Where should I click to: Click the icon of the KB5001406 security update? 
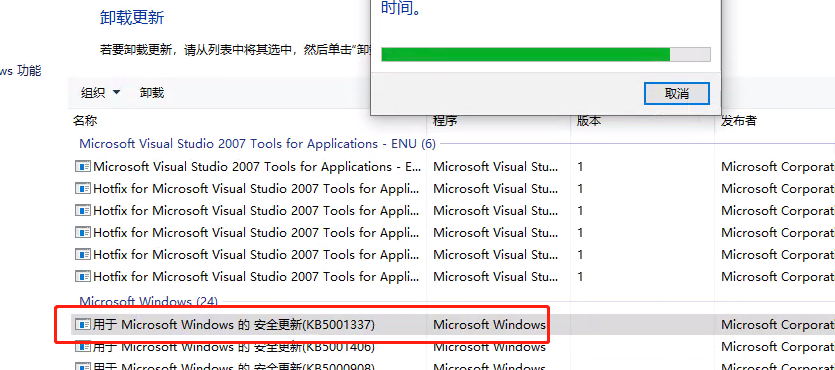pos(83,347)
